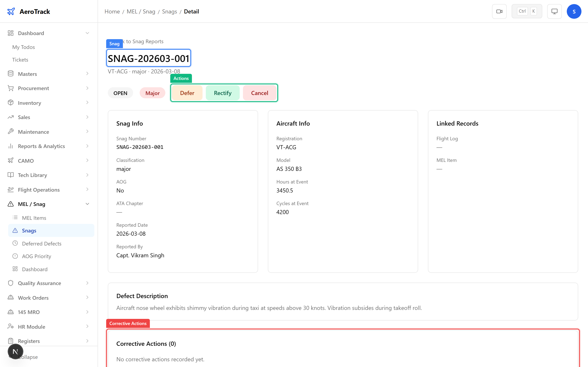Click the blue S user avatar

pyautogui.click(x=574, y=11)
